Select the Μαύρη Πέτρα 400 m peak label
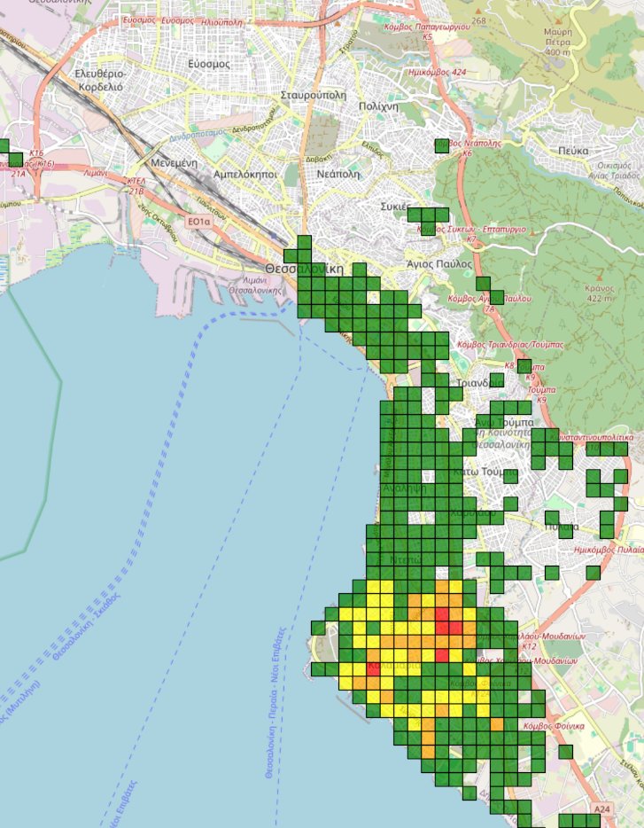Viewport: 644px width, 828px height. [x=557, y=42]
